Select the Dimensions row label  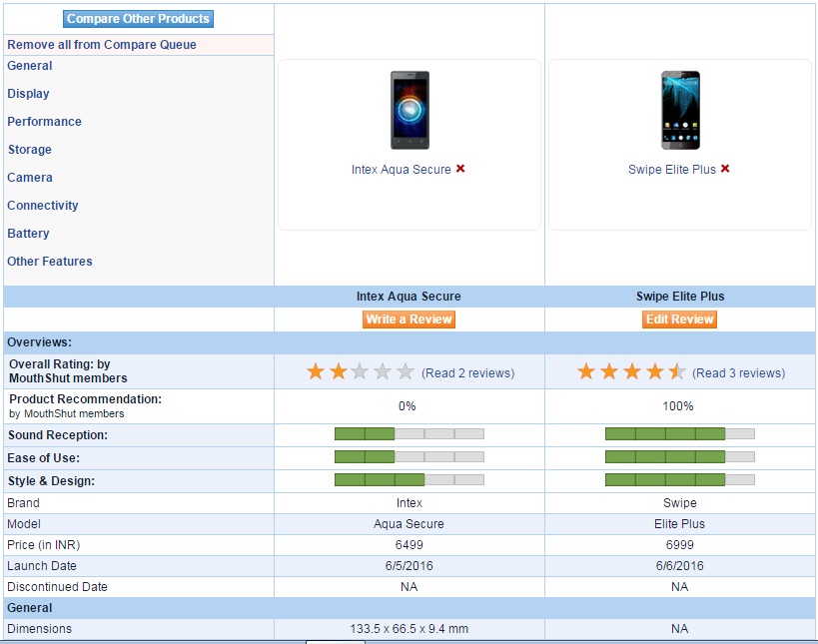point(39,629)
